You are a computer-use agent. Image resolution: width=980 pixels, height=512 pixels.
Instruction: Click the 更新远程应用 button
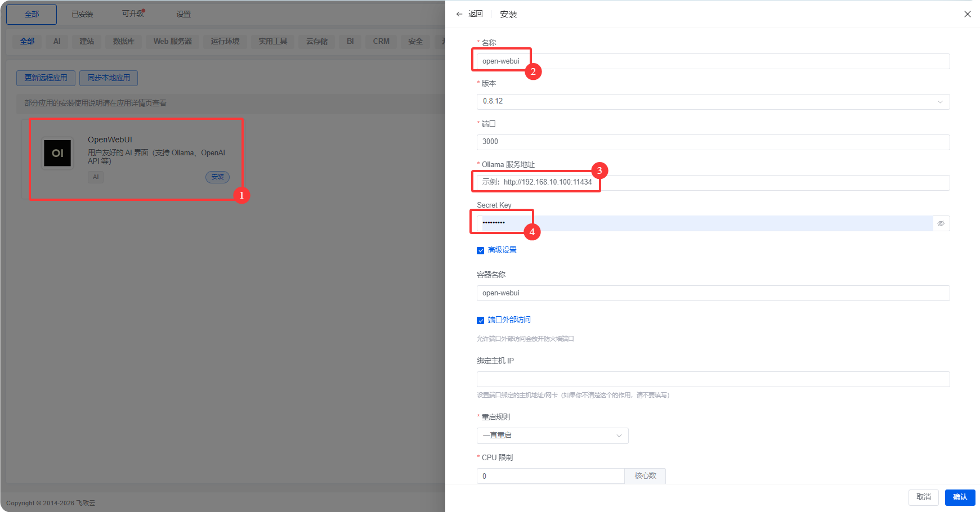click(x=46, y=78)
